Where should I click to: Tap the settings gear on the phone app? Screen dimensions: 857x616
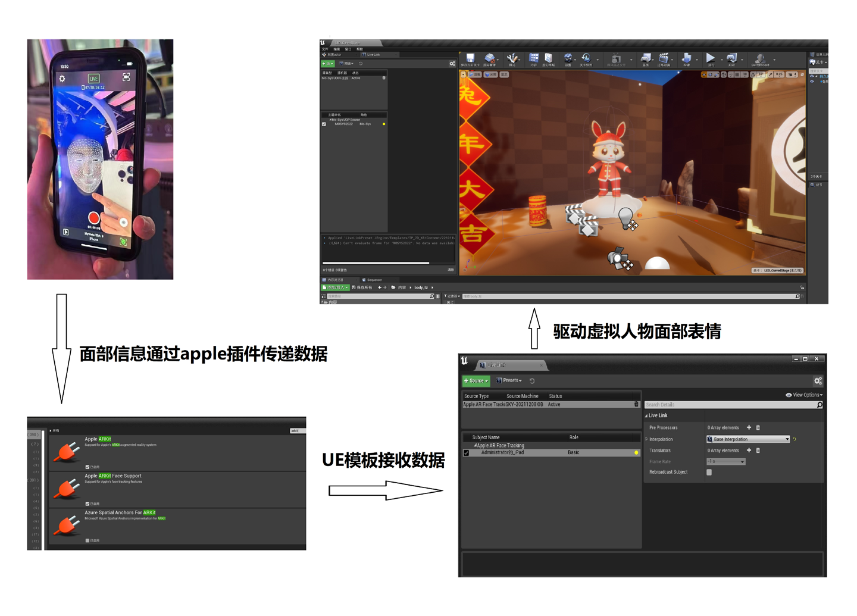pyautogui.click(x=62, y=79)
